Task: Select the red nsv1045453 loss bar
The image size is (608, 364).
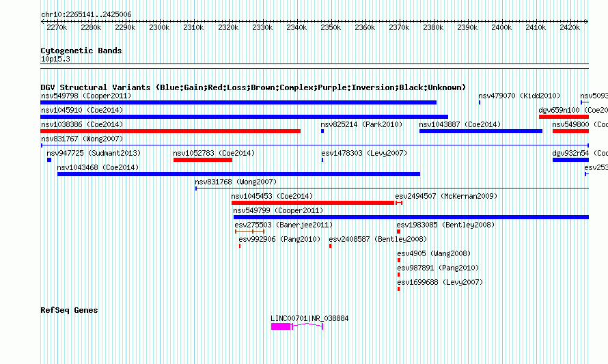Action: click(313, 203)
